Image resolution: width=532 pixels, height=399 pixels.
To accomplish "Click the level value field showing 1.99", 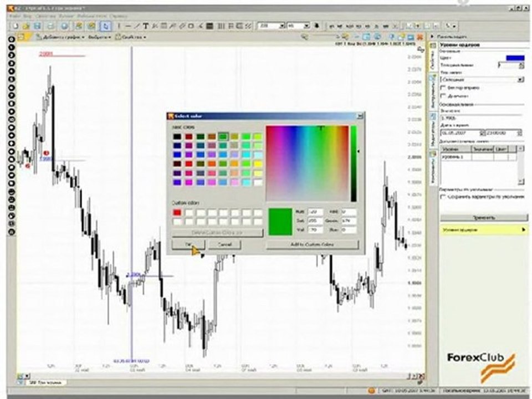I will (481, 119).
